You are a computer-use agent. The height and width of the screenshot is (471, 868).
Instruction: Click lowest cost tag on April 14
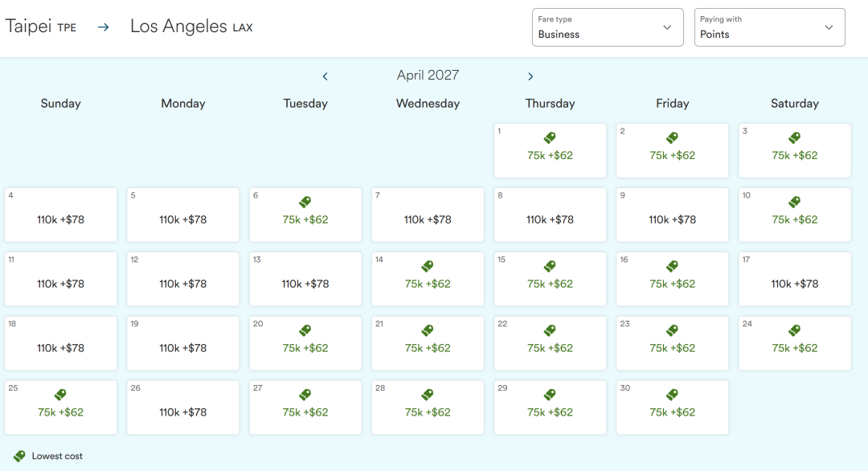pos(428,266)
